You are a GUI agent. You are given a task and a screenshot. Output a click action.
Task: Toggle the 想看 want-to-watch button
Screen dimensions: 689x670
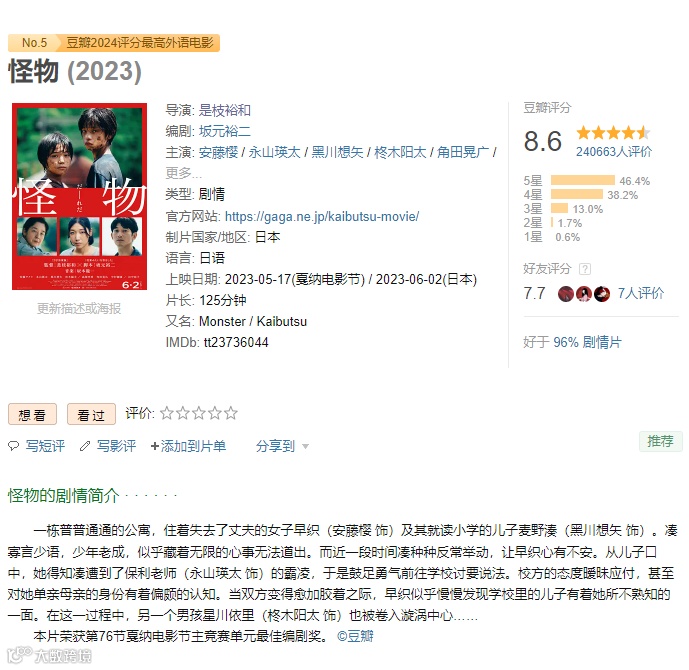coord(33,414)
